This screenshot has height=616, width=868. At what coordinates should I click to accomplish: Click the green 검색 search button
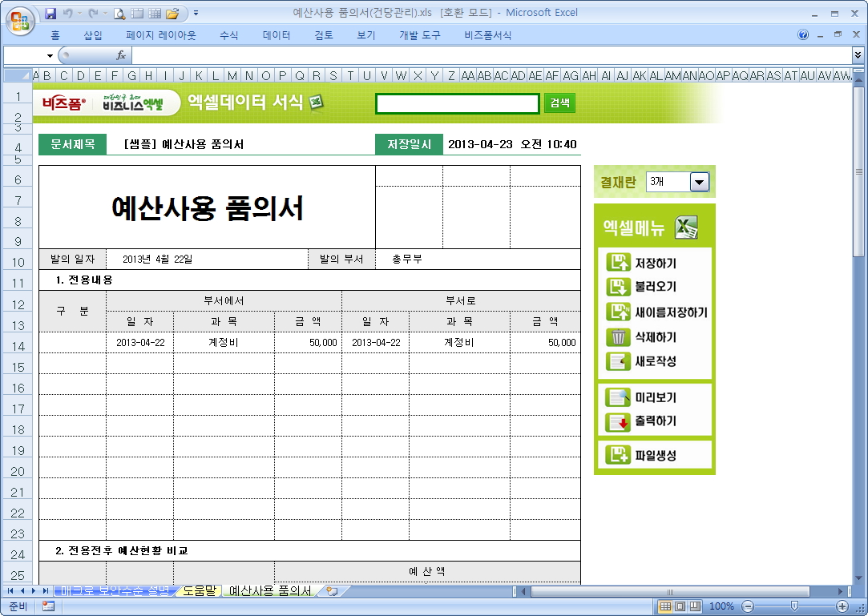pyautogui.click(x=559, y=103)
